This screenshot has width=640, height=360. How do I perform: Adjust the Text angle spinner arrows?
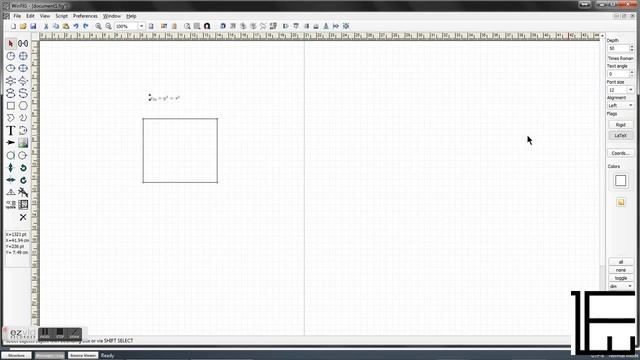tap(631, 74)
